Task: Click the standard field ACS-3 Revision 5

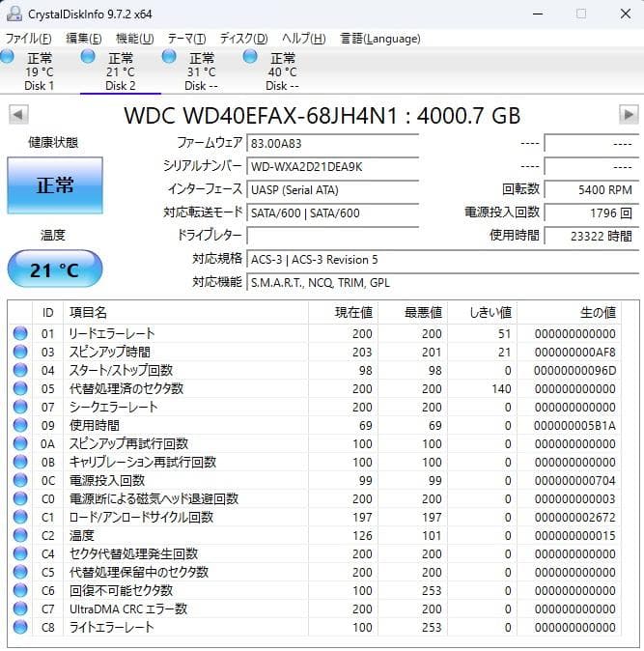Action: pos(443,260)
